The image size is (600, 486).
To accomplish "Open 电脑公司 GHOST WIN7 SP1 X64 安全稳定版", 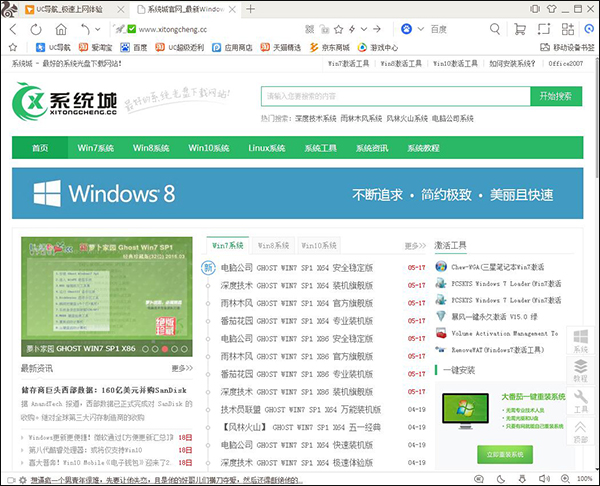I will [297, 267].
